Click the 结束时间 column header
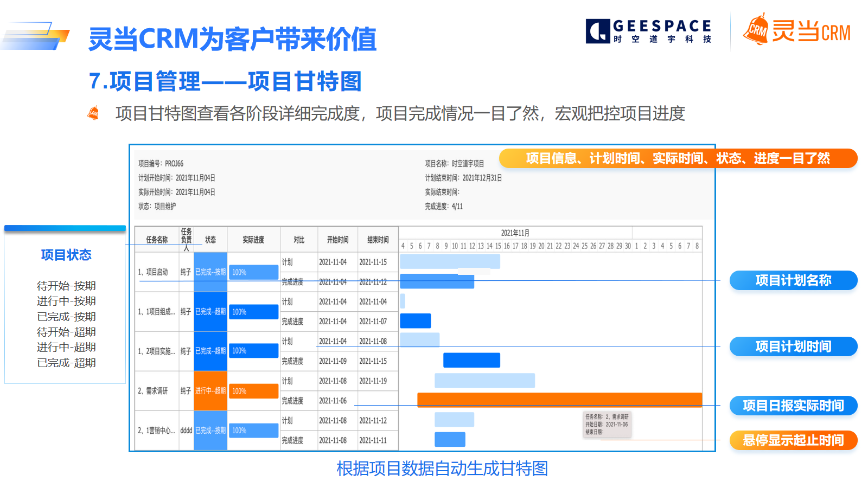 coord(378,240)
